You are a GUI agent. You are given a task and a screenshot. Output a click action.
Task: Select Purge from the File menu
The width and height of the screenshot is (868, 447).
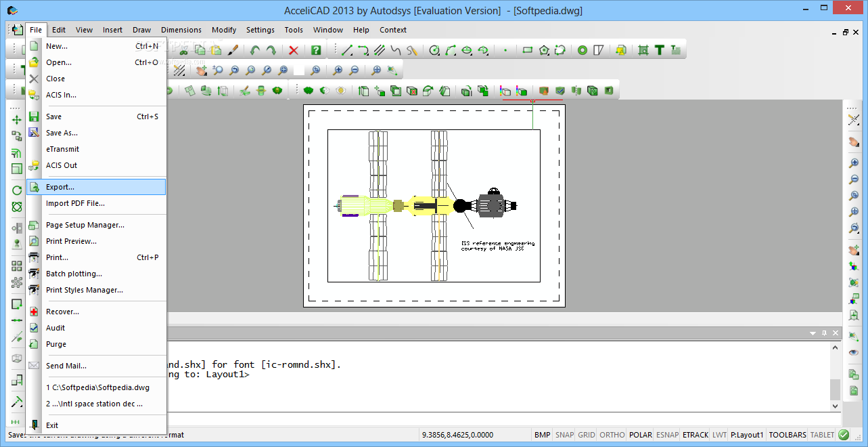tap(96, 344)
